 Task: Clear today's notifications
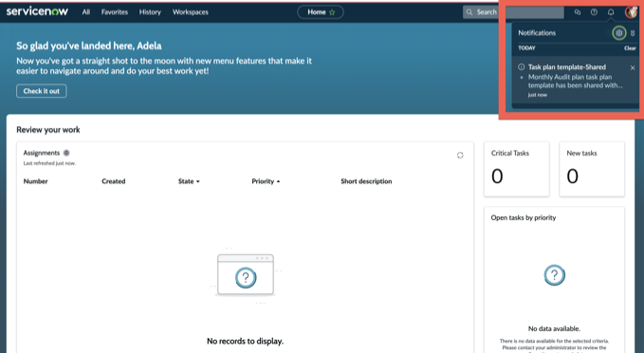[x=630, y=48]
